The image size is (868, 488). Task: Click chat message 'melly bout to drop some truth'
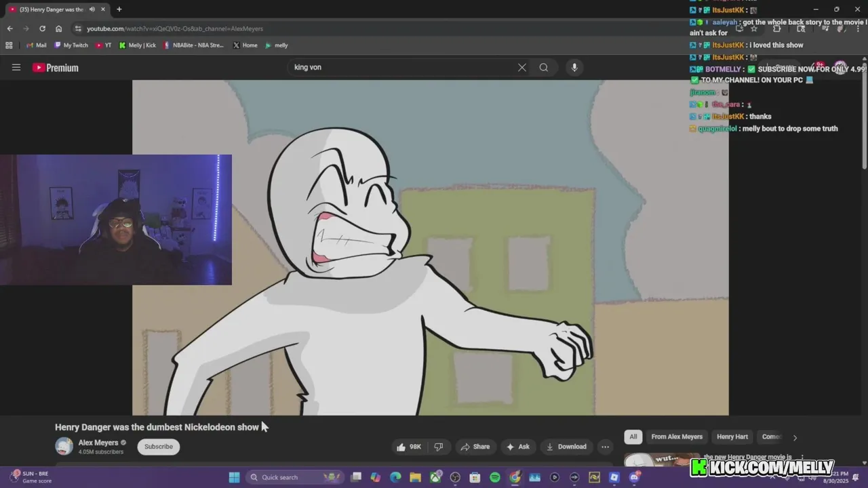tap(790, 129)
